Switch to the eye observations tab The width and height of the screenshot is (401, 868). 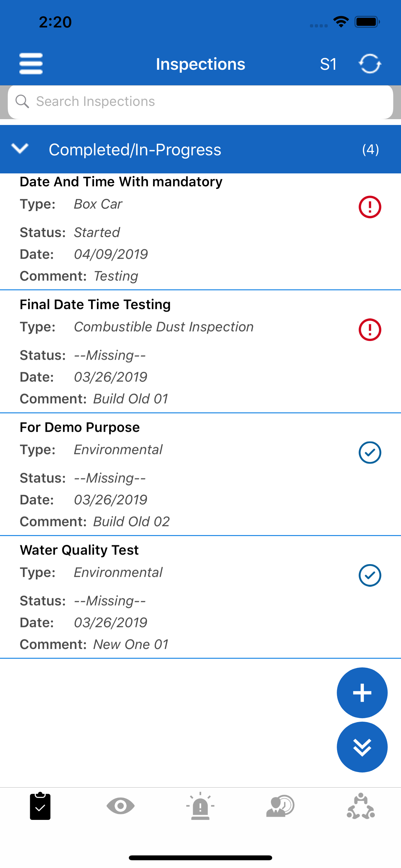(120, 806)
